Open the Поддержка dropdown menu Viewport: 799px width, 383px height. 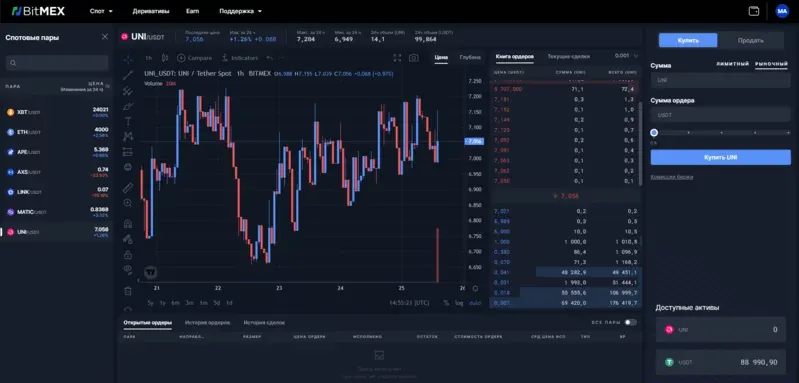(241, 11)
